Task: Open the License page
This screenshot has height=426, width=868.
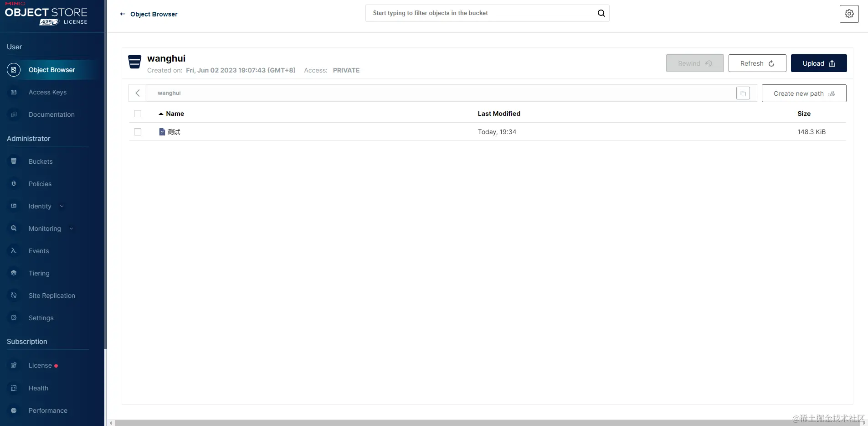Action: pos(40,365)
